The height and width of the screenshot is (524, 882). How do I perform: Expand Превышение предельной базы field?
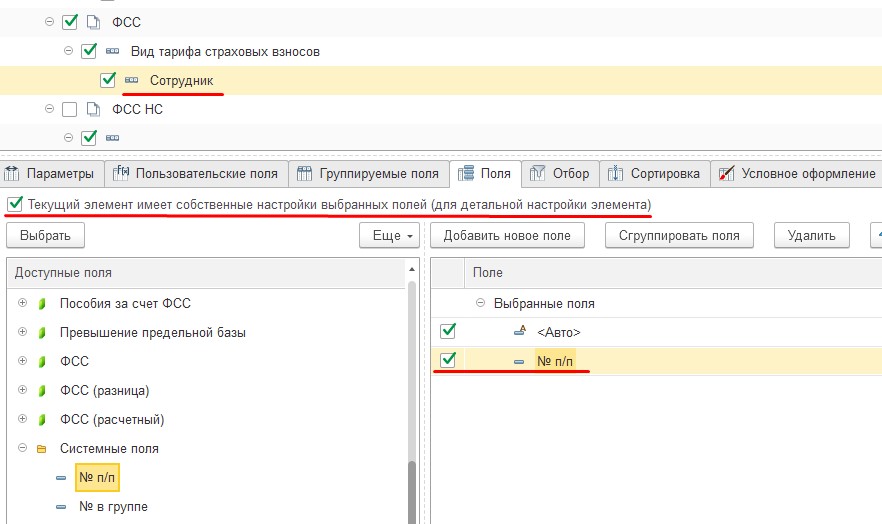22,332
